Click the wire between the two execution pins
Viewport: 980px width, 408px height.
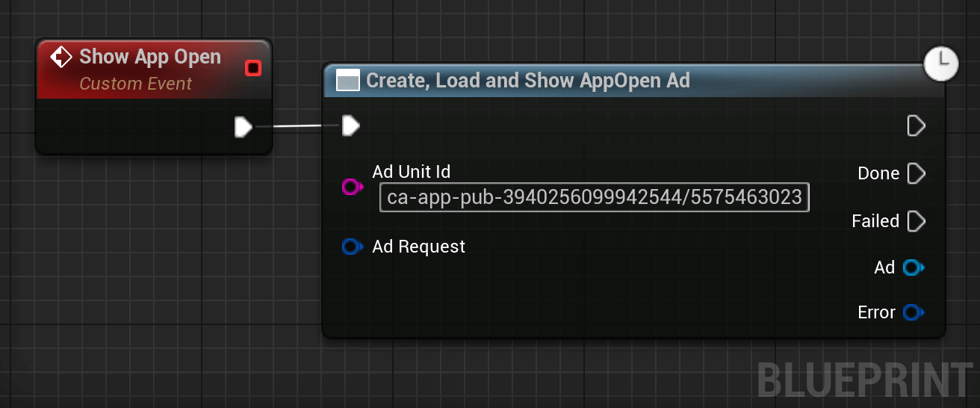298,126
